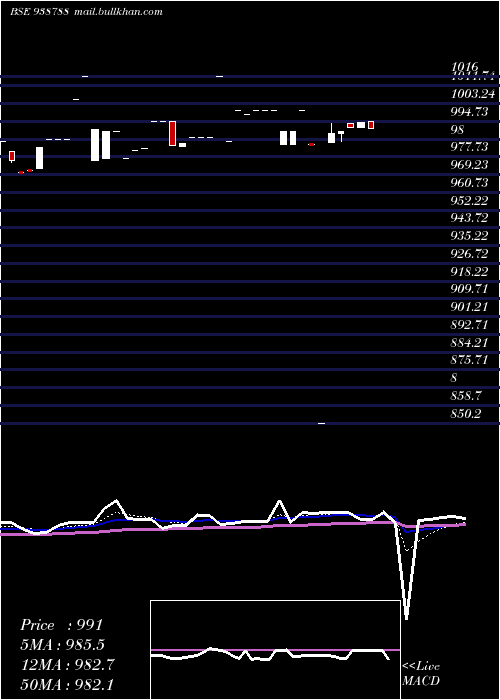Click the <<Live MACD label

click(x=421, y=674)
